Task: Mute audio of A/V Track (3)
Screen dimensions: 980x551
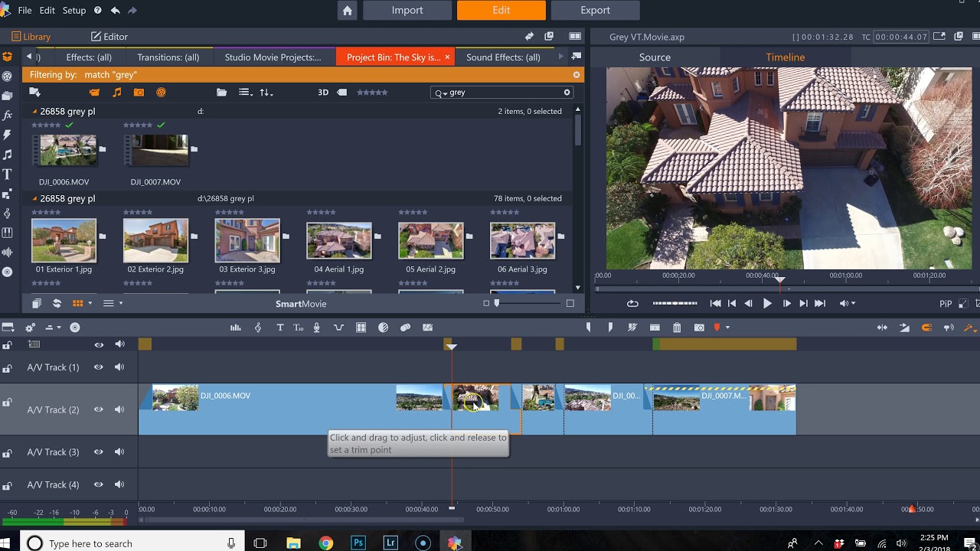Action: point(119,452)
